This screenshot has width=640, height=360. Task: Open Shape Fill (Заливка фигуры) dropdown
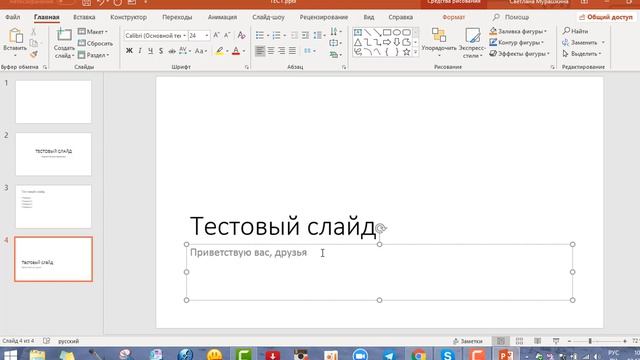[x=518, y=31]
